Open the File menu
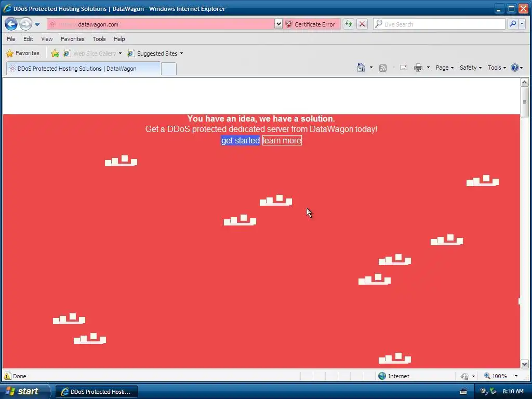532x399 pixels. coord(11,39)
